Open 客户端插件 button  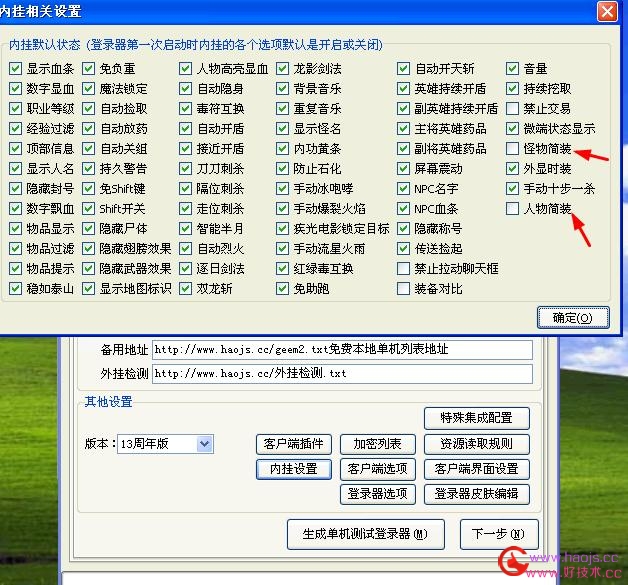tap(294, 444)
